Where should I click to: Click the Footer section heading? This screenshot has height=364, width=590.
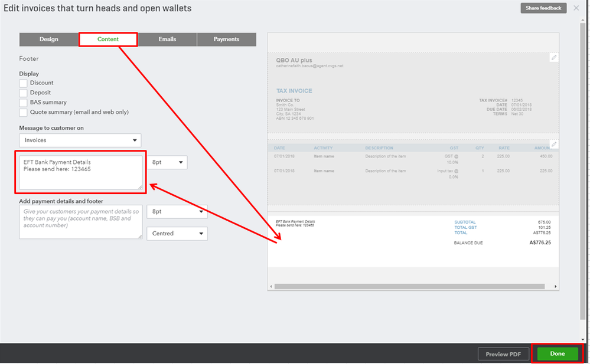click(x=28, y=58)
